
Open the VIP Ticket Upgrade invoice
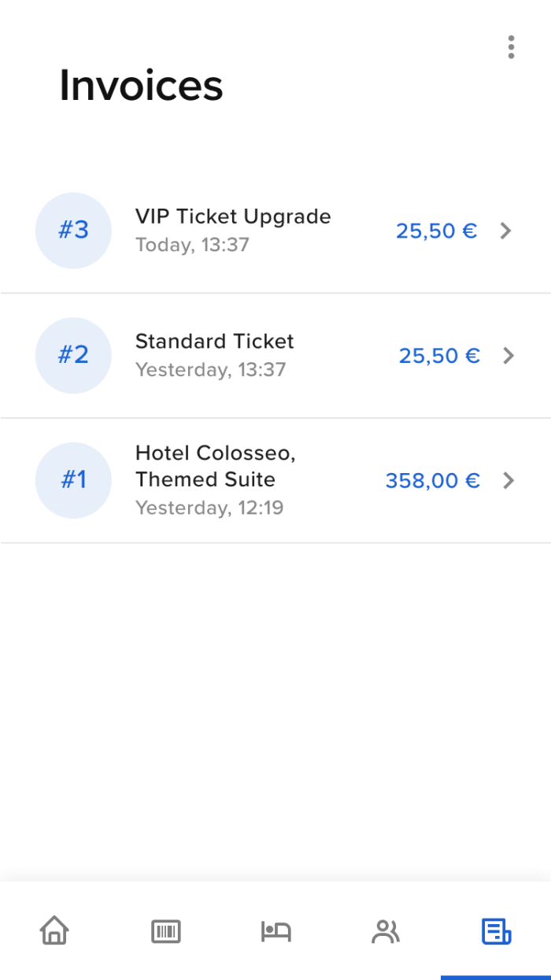tap(233, 216)
